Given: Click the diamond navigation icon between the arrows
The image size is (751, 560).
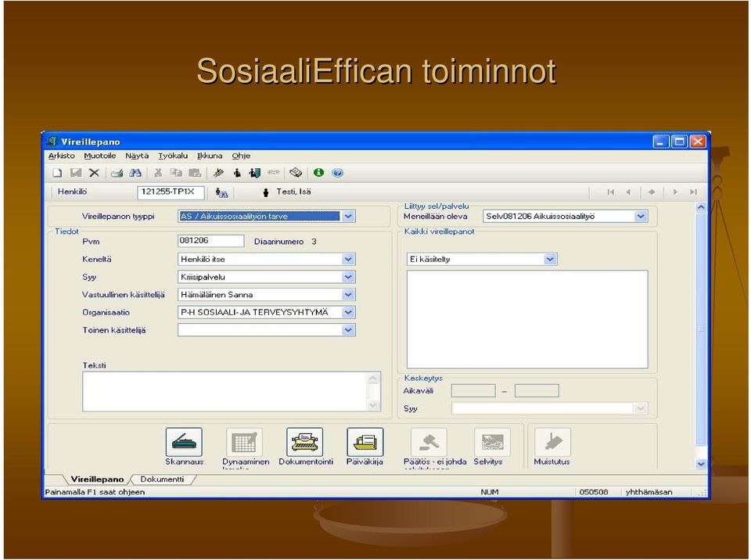Looking at the screenshot, I should pyautogui.click(x=652, y=192).
